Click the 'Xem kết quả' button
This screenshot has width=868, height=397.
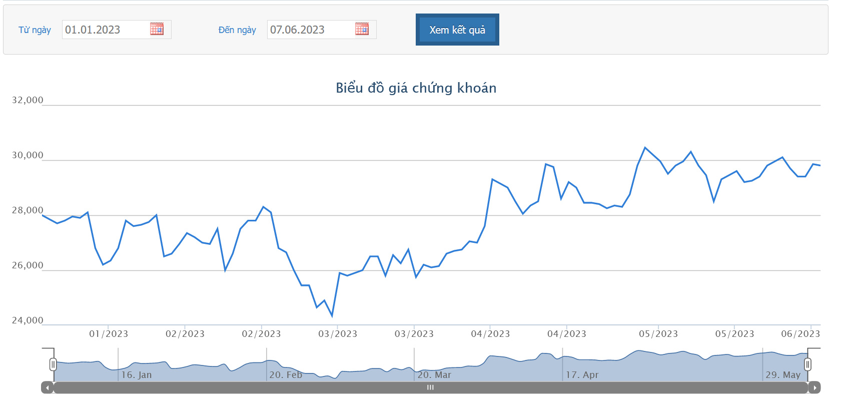[x=457, y=30]
